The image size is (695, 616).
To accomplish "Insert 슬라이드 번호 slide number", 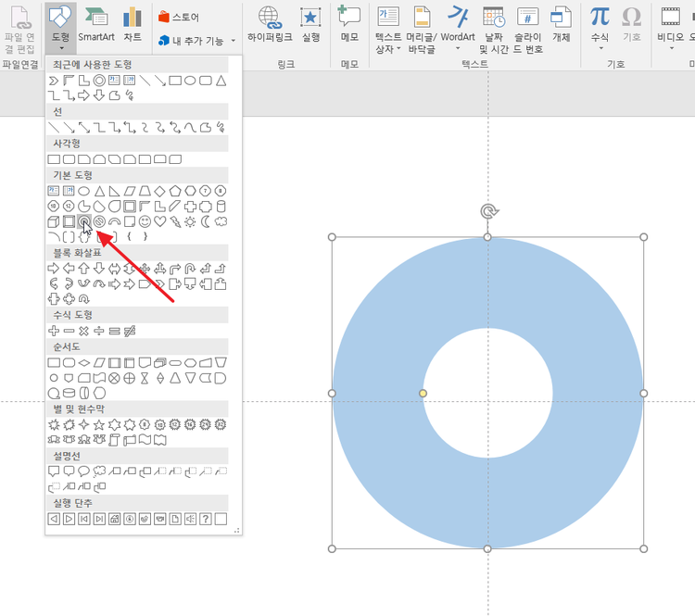I will tap(528, 31).
